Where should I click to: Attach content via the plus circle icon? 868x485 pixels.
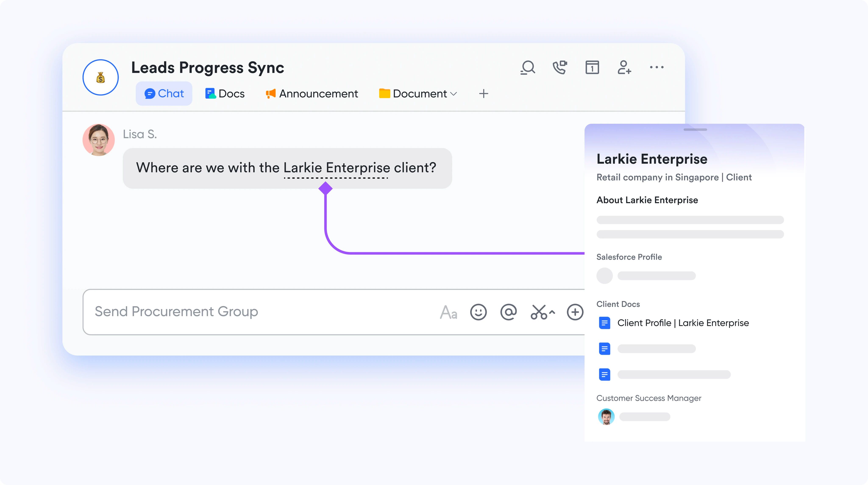coord(575,312)
